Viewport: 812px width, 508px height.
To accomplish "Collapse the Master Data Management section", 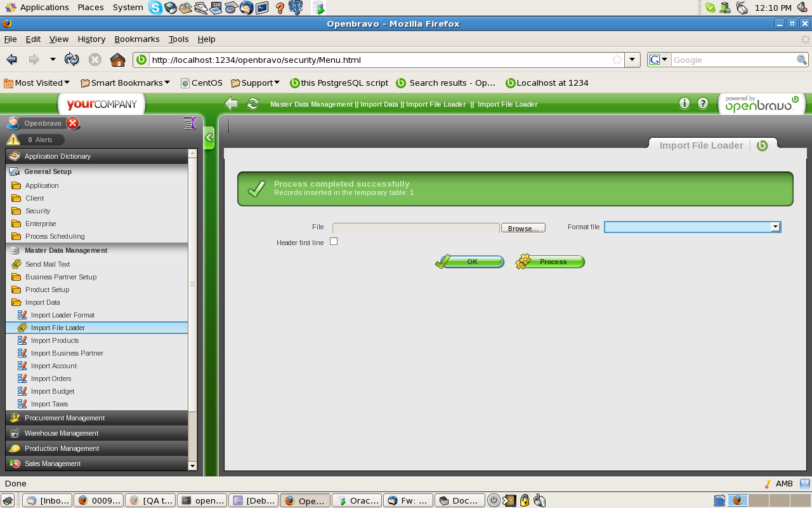I will 97,250.
